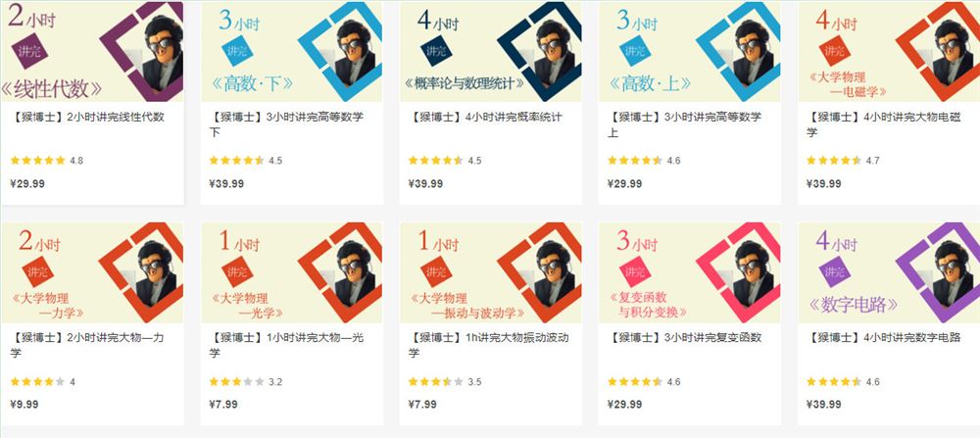This screenshot has width=980, height=438.
Task: Click ¥29.99 price under 高等数学上
Action: tap(624, 183)
